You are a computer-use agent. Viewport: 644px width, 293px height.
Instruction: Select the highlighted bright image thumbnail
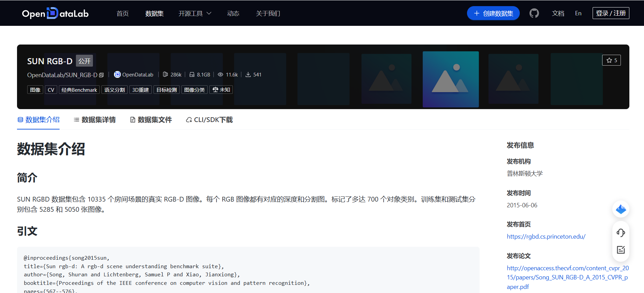451,79
